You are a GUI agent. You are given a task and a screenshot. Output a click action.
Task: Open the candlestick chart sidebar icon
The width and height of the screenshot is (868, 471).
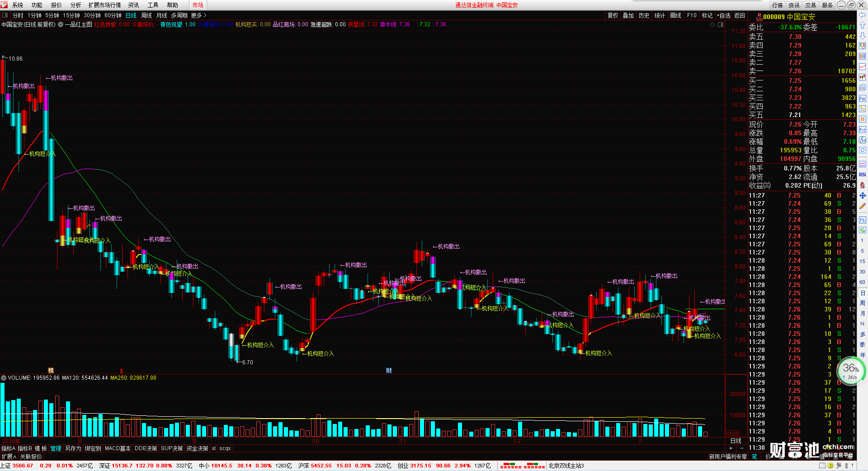tap(863, 77)
